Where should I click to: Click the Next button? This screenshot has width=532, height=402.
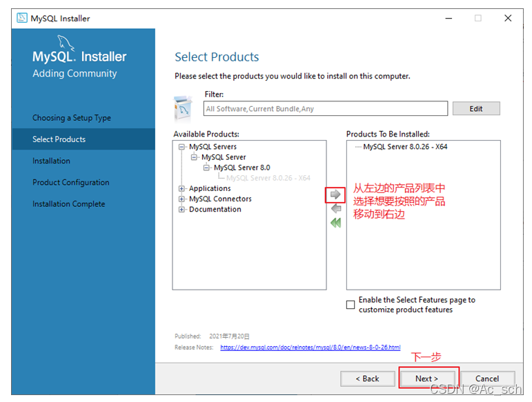pyautogui.click(x=427, y=379)
